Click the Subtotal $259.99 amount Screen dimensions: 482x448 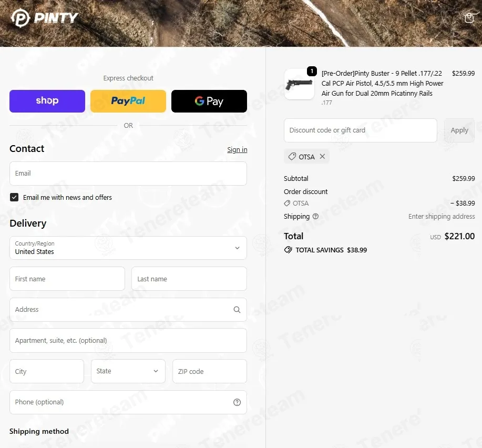[463, 179]
